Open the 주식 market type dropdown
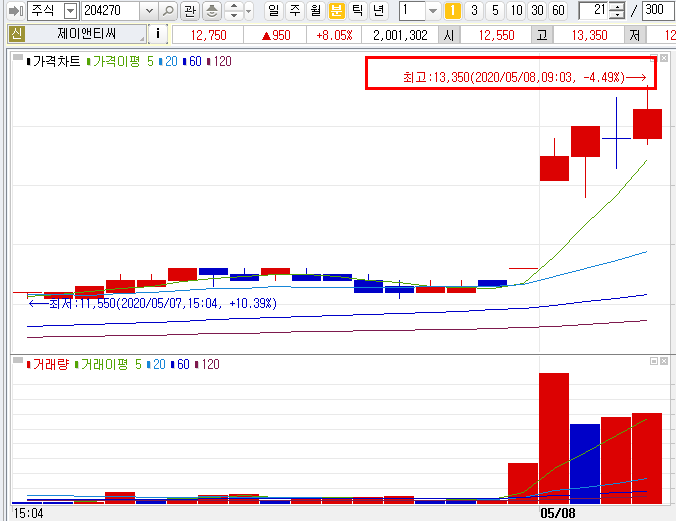Screen dimensions: 676x521 click(x=70, y=11)
